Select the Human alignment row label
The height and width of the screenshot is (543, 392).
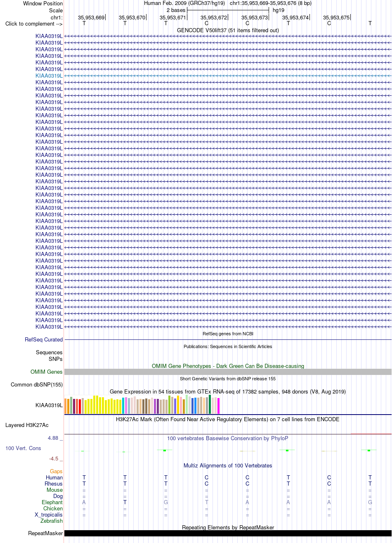(x=54, y=477)
